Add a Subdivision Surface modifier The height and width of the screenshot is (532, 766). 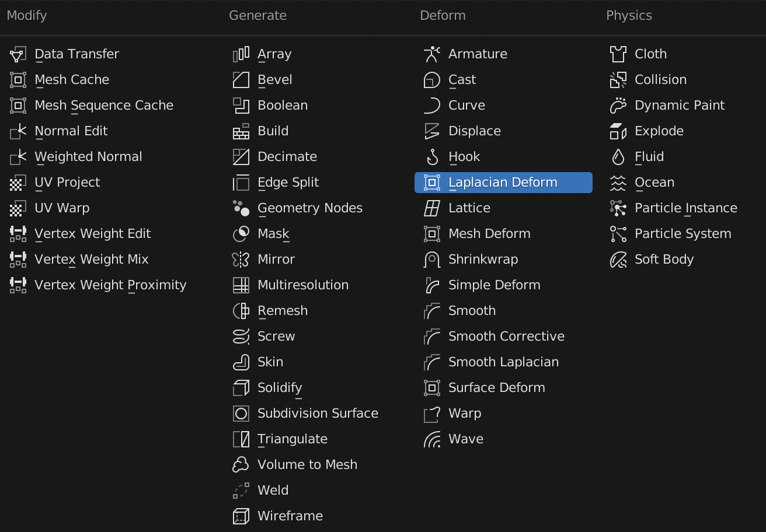318,414
